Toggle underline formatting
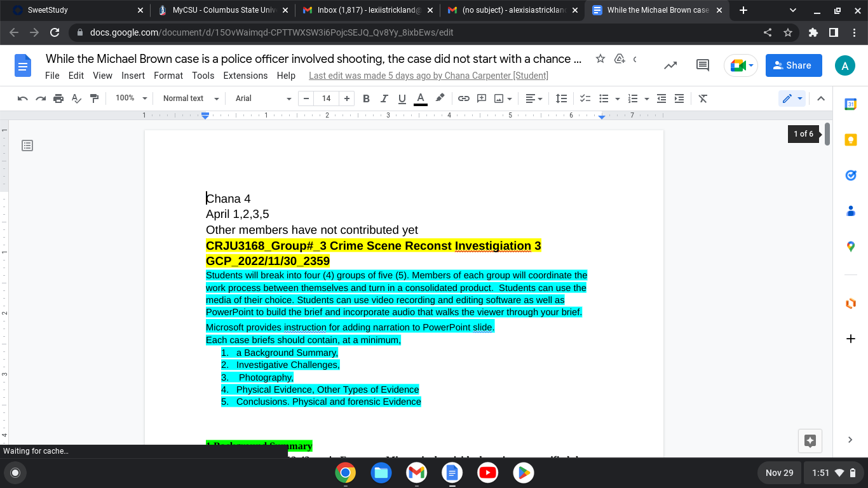Image resolution: width=868 pixels, height=488 pixels. [402, 98]
